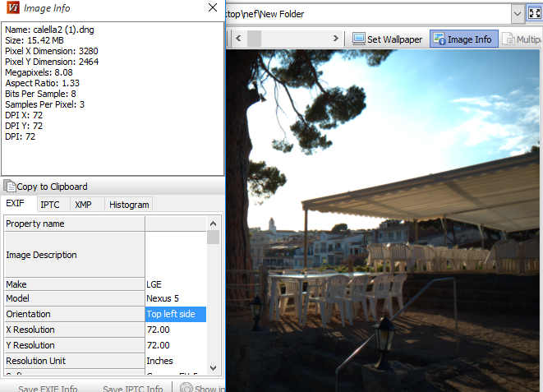Click the Property name column header
Viewport: 543px width, 392px height.
75,224
